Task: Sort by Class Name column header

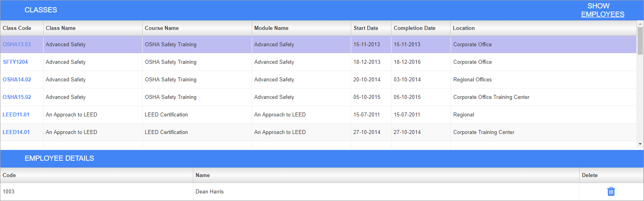Action: tap(61, 28)
